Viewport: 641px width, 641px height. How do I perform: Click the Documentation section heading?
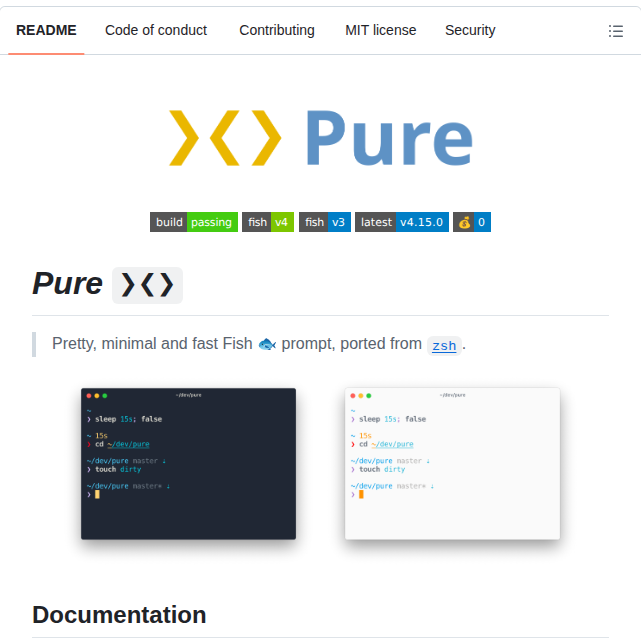(119, 614)
